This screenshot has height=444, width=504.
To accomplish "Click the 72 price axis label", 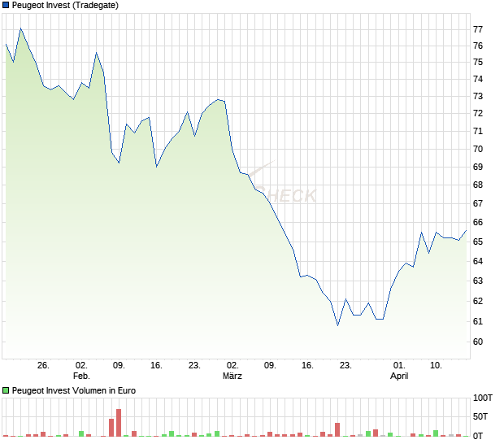I will (478, 113).
